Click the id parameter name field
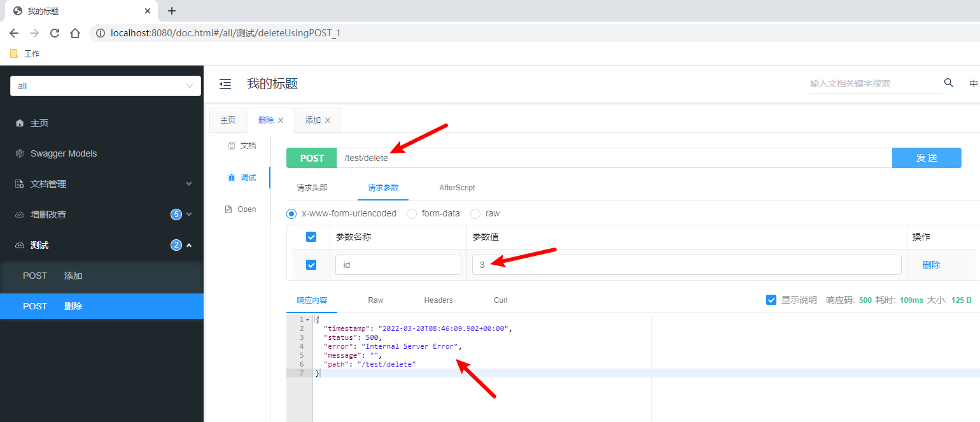980x422 pixels. click(398, 265)
